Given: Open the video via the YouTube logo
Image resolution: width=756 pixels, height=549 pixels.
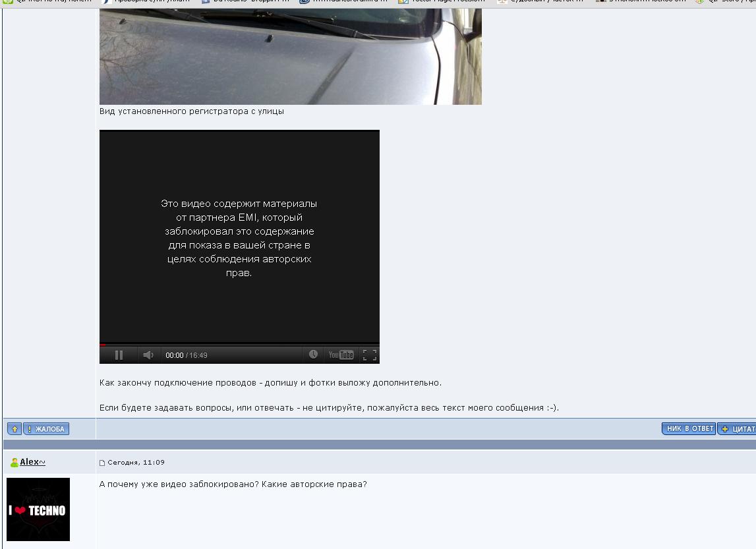Looking at the screenshot, I should [x=341, y=355].
